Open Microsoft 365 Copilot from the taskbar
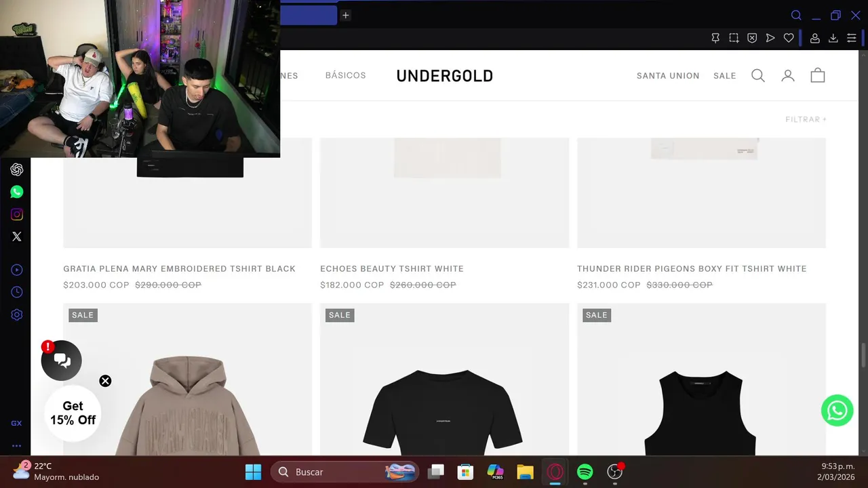The height and width of the screenshot is (488, 868). 496,472
